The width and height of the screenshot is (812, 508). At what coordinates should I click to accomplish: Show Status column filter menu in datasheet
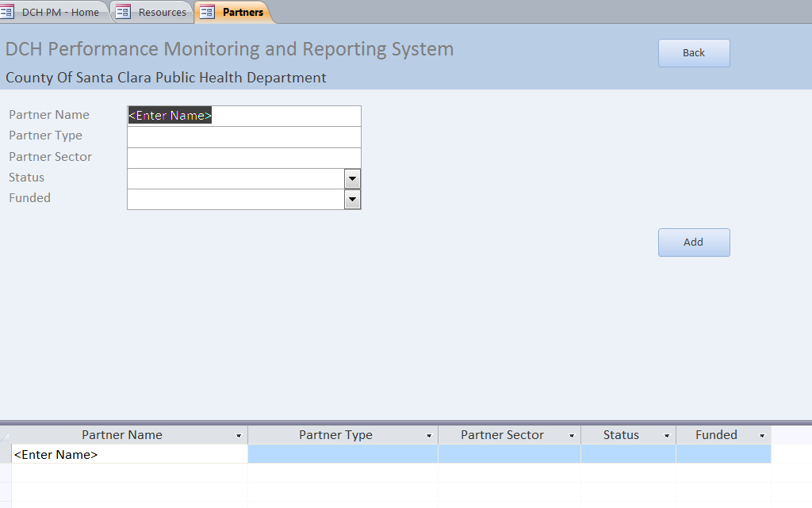coord(667,436)
